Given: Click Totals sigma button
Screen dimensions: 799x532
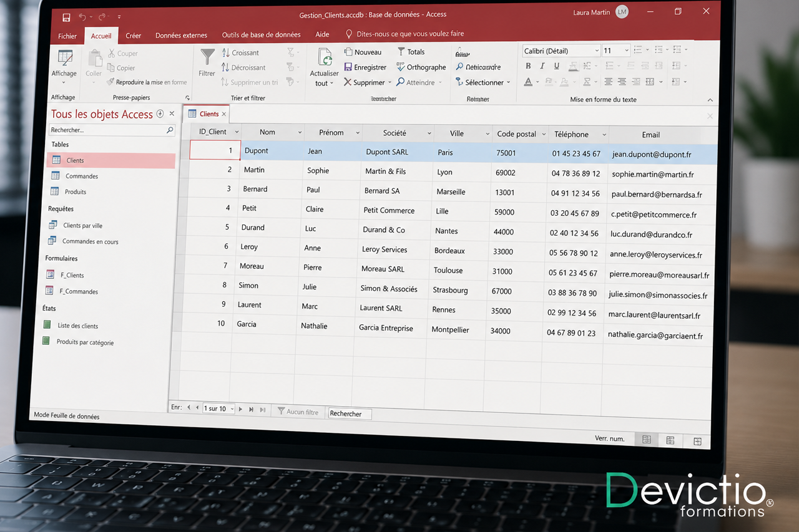Looking at the screenshot, I should click(411, 52).
